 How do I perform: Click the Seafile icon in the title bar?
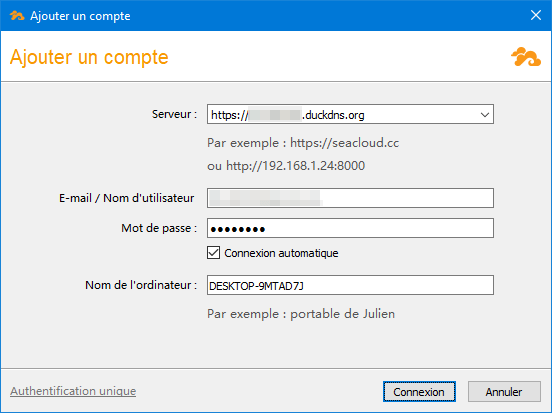point(17,16)
